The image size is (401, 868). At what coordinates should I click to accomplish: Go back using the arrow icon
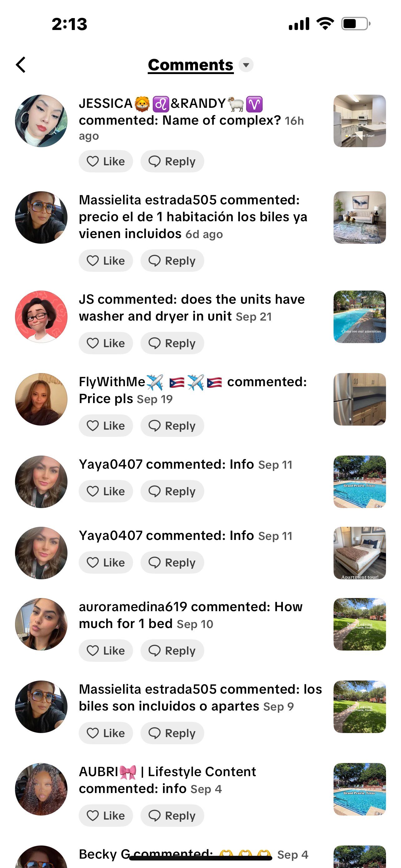click(21, 65)
